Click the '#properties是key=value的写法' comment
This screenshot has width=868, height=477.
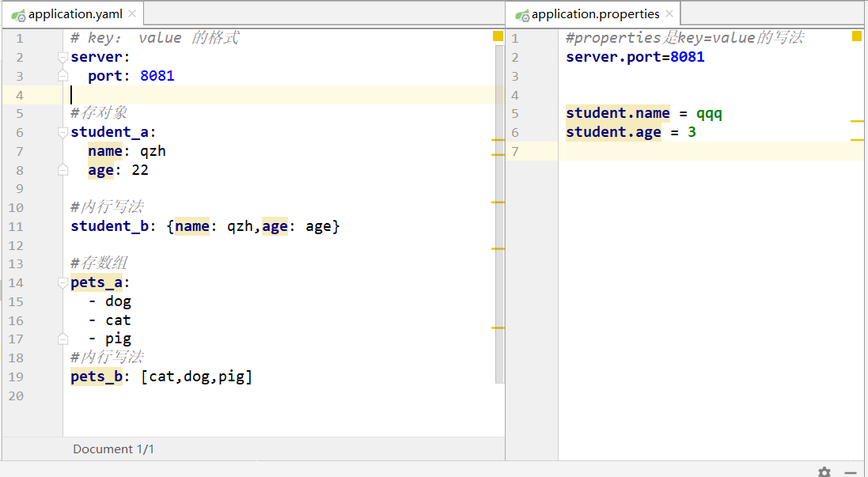click(684, 38)
